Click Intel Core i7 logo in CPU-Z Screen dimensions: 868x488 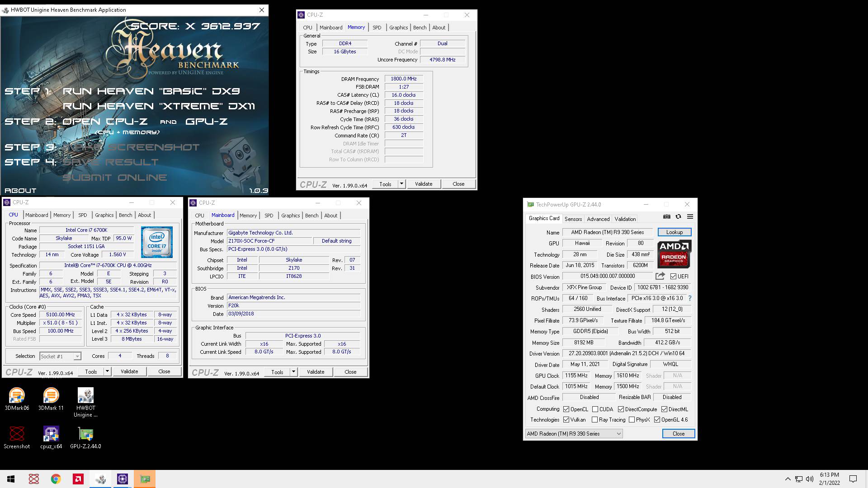[156, 242]
